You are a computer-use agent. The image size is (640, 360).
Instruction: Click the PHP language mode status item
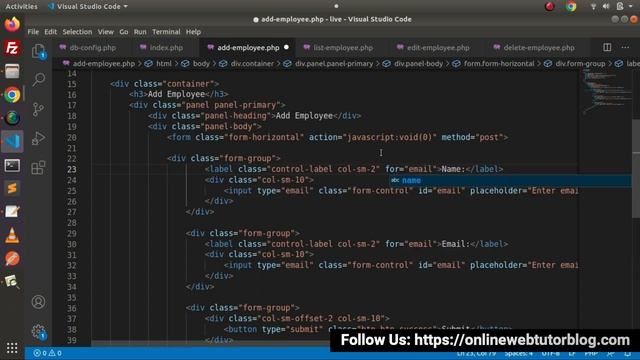591,353
